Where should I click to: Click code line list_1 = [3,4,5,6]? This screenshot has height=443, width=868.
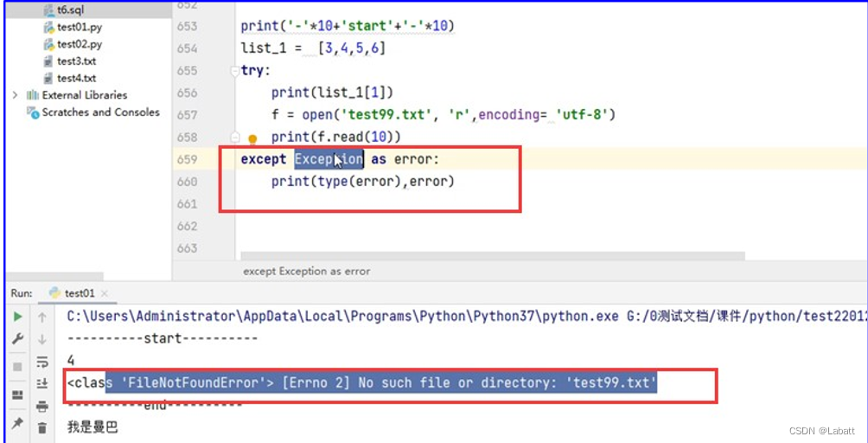pyautogui.click(x=313, y=48)
